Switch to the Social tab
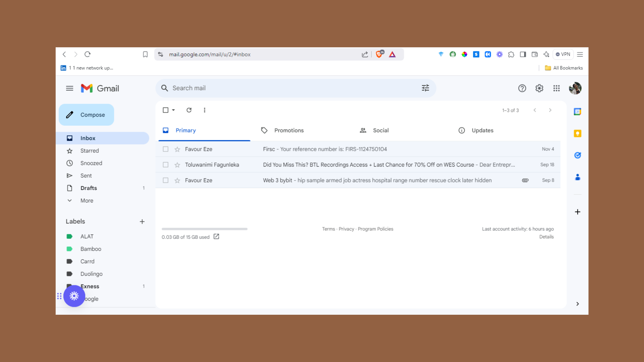The image size is (644, 362). click(x=380, y=130)
